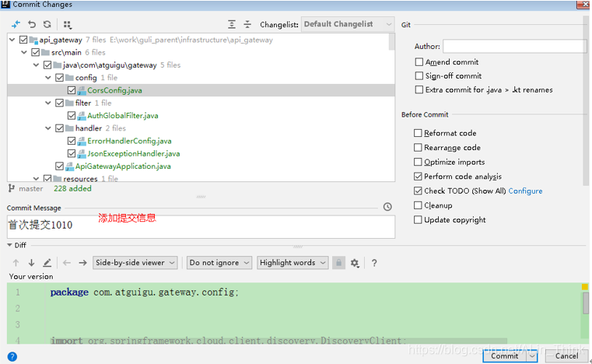Viewport: 592px width, 364px height.
Task: Select JsonExceptionHandler.java in tree
Action: [134, 154]
